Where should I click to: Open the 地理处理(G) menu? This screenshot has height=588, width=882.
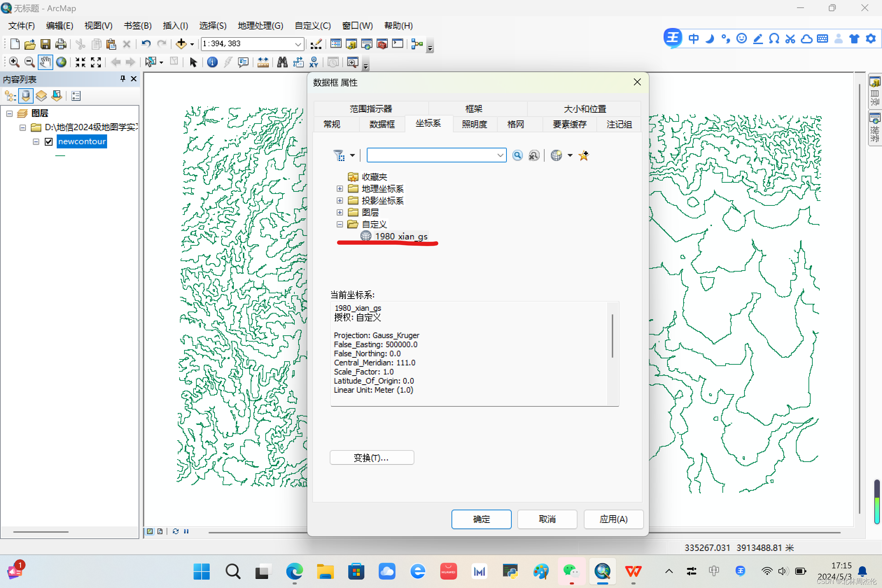click(260, 26)
